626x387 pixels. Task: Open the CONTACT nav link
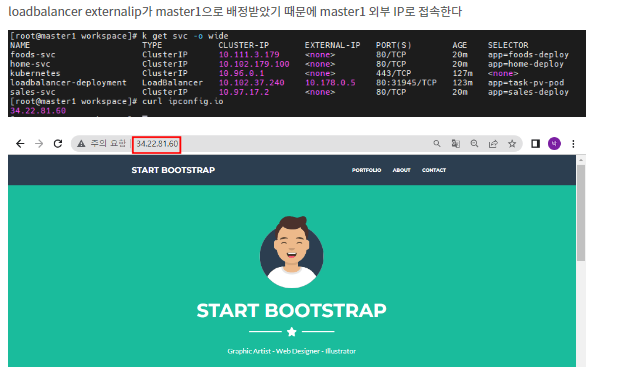[434, 170]
